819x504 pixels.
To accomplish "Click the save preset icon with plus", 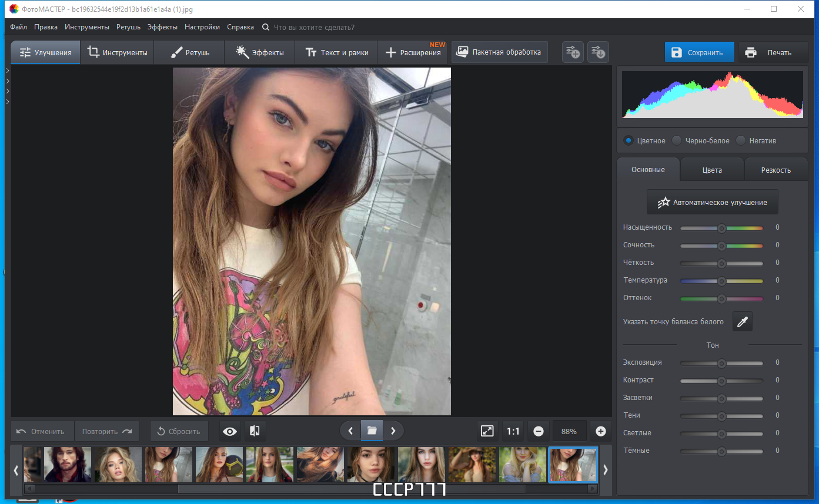I will 573,52.
